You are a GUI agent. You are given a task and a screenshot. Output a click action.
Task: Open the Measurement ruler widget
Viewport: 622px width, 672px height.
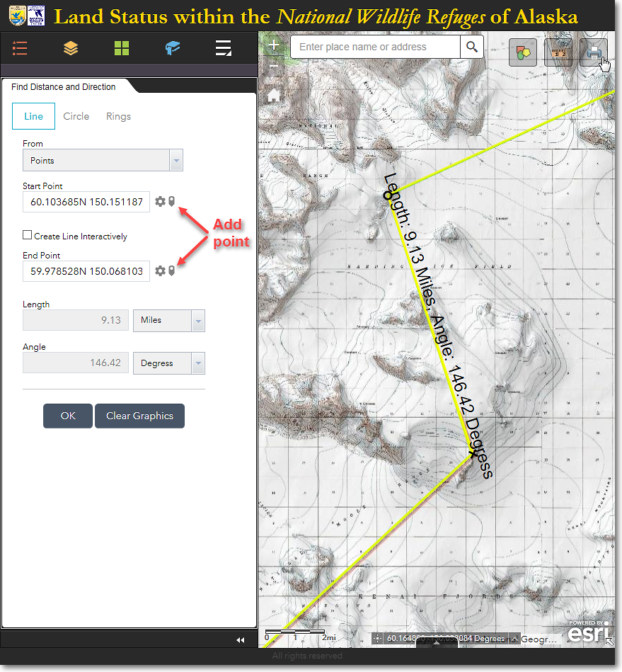(558, 52)
